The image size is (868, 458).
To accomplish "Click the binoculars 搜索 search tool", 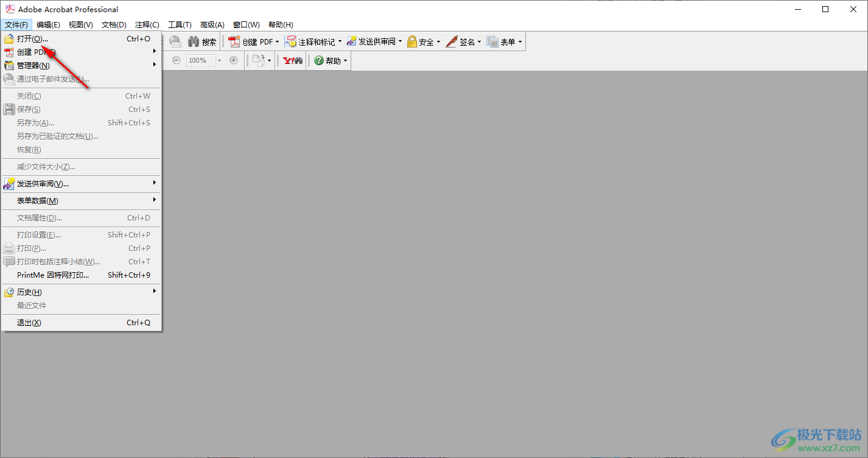I will pos(202,41).
